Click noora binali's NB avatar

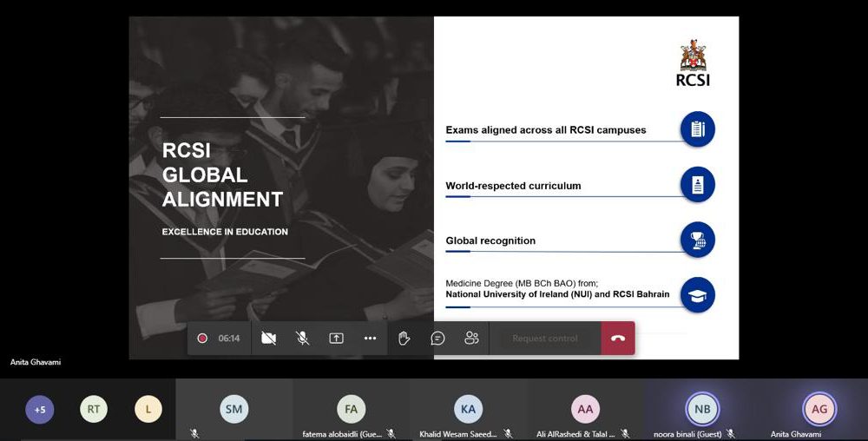[x=702, y=409]
